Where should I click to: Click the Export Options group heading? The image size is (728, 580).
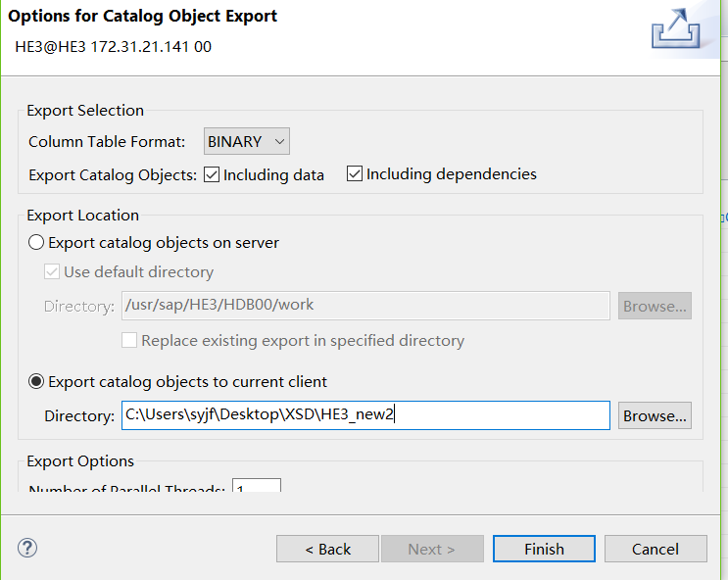(80, 461)
